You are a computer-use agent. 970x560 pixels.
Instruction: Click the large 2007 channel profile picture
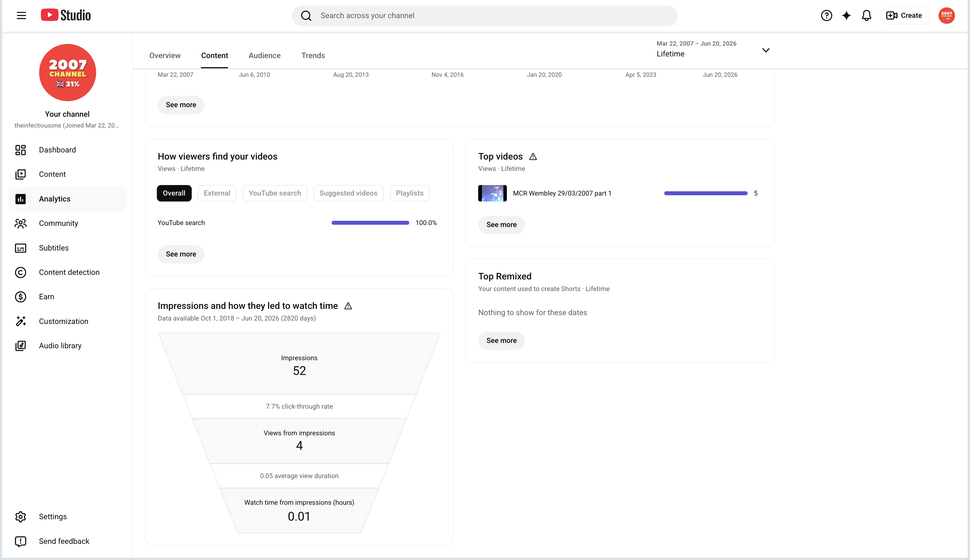(x=68, y=72)
